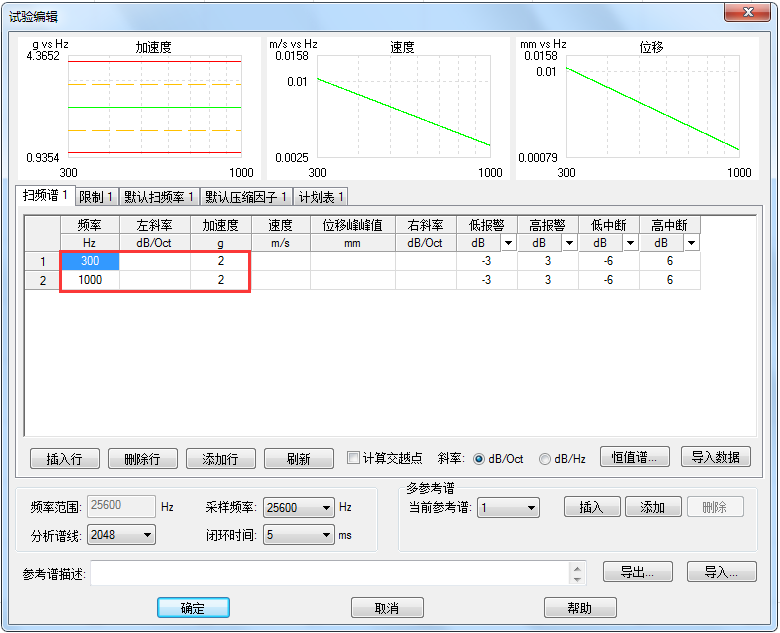
Task: Click the 位移峰峰值 column header
Action: pyautogui.click(x=353, y=225)
